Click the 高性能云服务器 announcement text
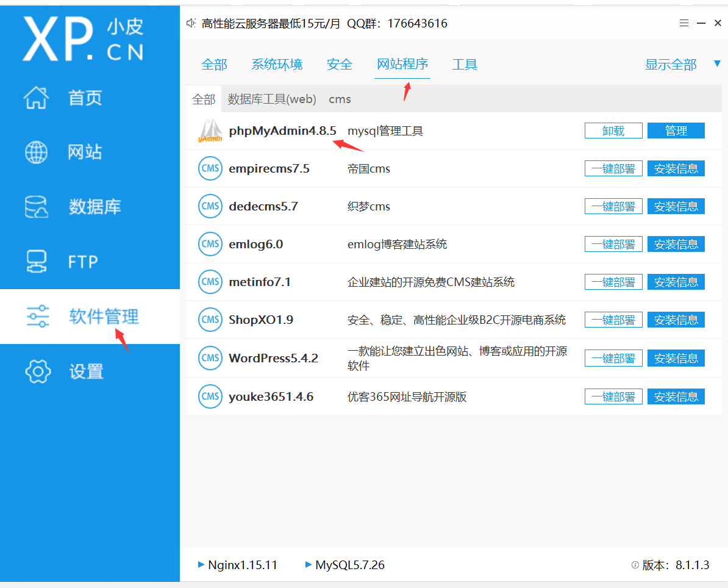The height and width of the screenshot is (588, 728). click(x=324, y=23)
